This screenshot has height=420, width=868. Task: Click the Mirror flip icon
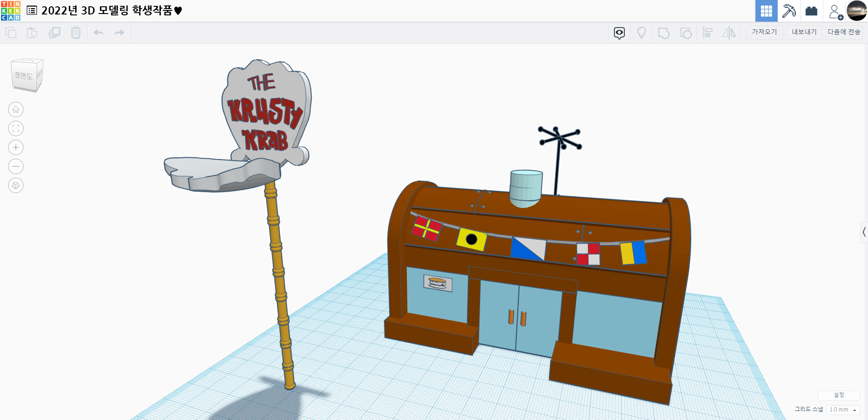[729, 33]
